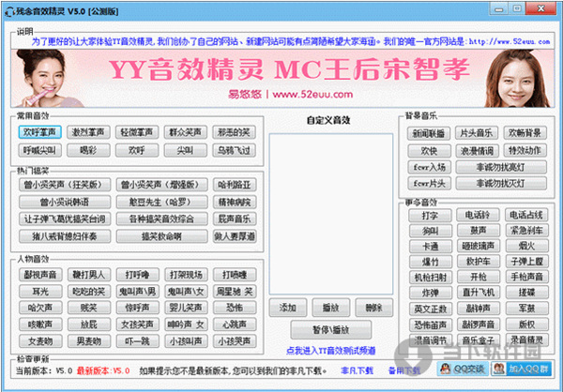Play the 做人要厚道 clip
Viewport: 563px width, 392px height.
pos(235,236)
